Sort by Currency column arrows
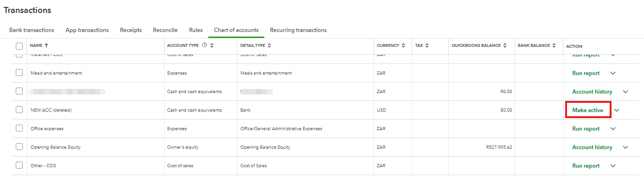The image size is (644, 176). (x=403, y=45)
